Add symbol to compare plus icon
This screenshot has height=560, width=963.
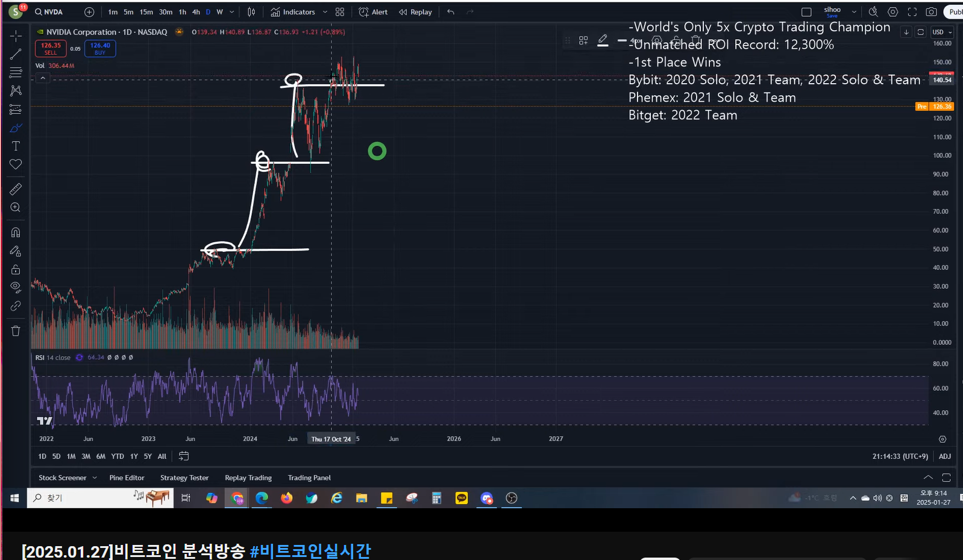pos(89,12)
